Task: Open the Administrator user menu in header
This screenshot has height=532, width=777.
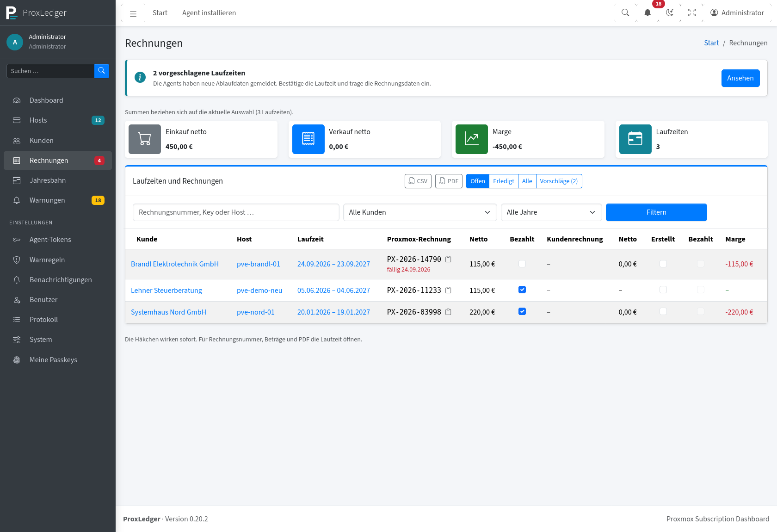Action: (737, 13)
